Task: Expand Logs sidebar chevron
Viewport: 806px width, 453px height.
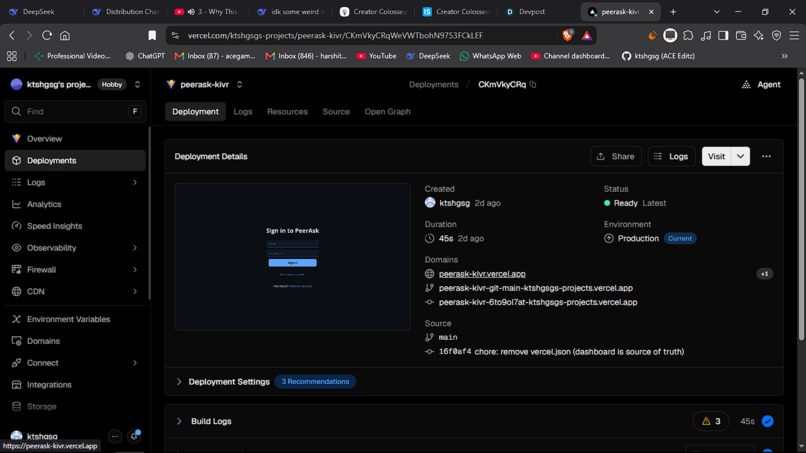Action: coord(135,182)
